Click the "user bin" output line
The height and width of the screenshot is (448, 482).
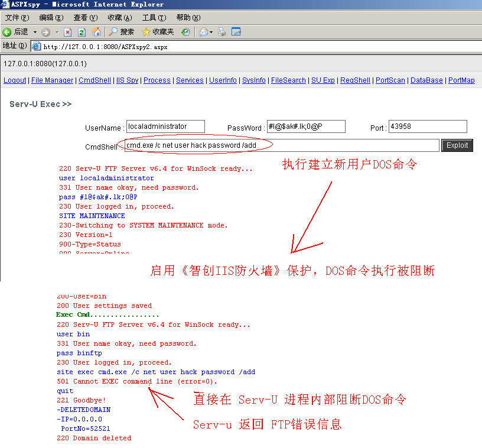coord(73,334)
